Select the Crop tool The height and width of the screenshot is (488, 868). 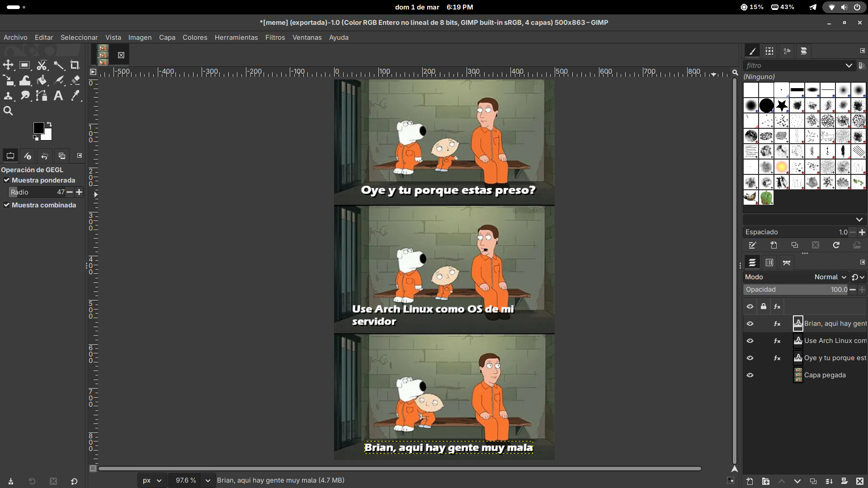click(x=75, y=65)
